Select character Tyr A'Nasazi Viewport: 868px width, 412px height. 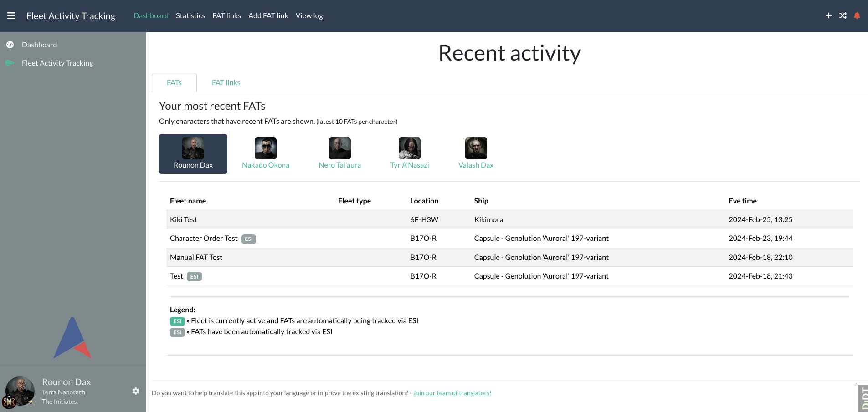pos(409,153)
